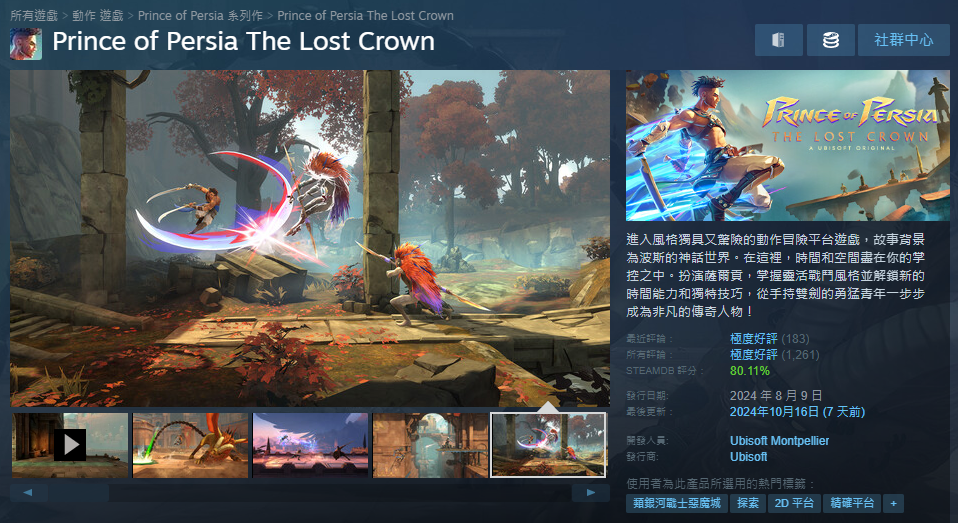This screenshot has height=523, width=958.
Task: Click left arrow on thumbnail scroll strip
Action: (27, 492)
